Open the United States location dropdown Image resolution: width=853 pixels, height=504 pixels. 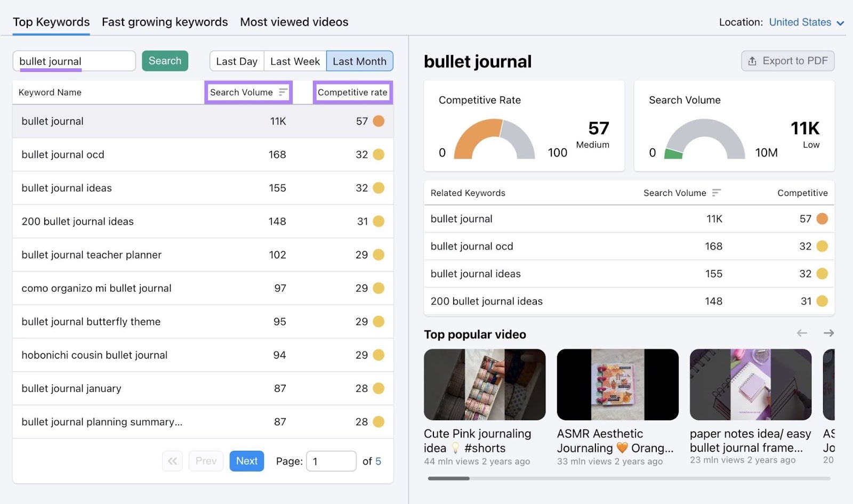coord(806,22)
